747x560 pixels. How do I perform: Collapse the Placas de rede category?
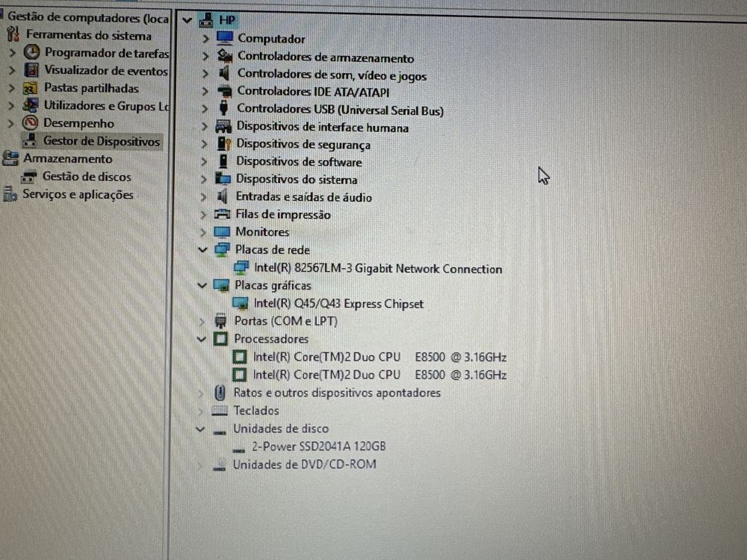pos(203,249)
